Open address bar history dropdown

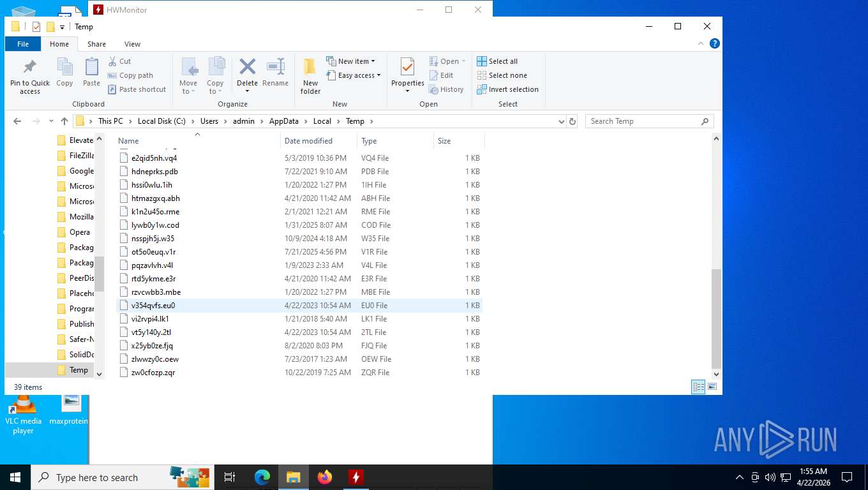click(561, 121)
